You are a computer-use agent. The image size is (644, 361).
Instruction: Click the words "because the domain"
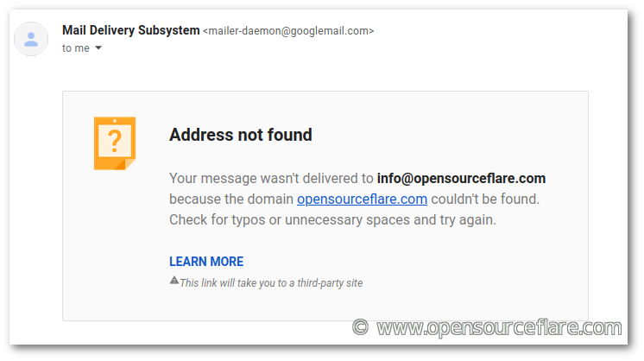coord(231,199)
